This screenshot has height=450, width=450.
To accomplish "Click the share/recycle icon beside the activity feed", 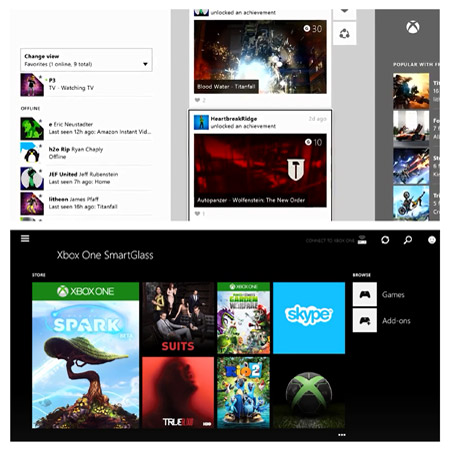I will click(x=344, y=34).
